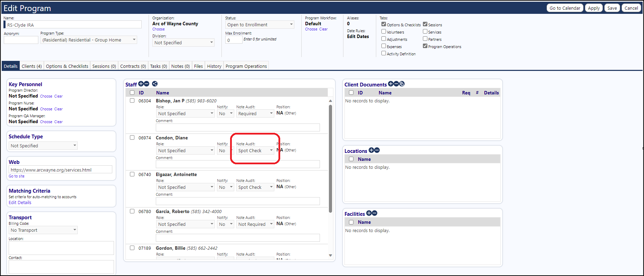Click Clear link for Program Nurse
The height and width of the screenshot is (276, 644).
click(58, 109)
